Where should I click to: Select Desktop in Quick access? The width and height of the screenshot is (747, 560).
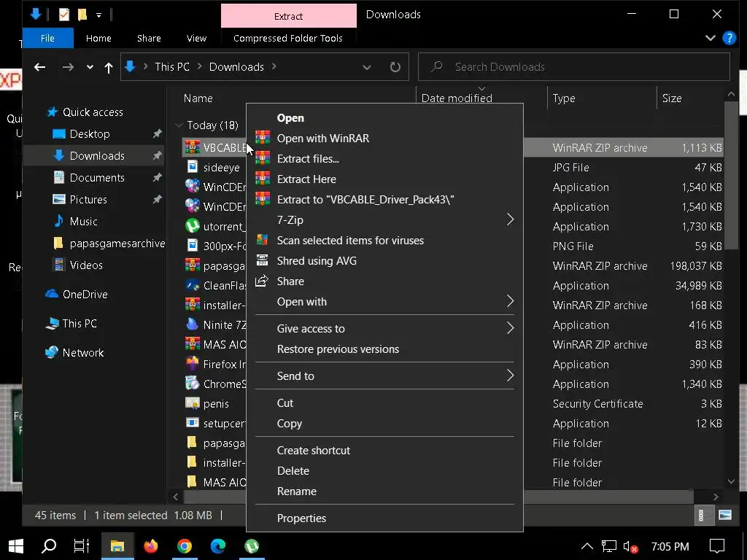pyautogui.click(x=90, y=134)
